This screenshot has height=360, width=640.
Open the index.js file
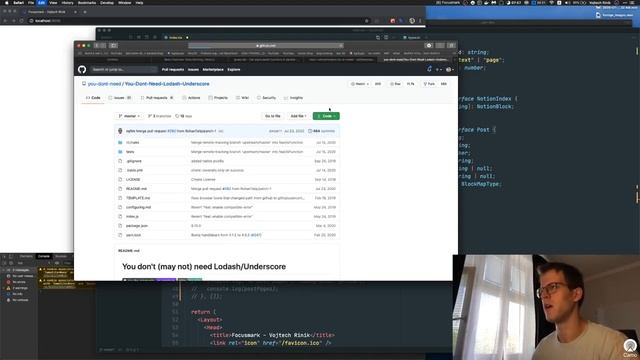pos(132,217)
